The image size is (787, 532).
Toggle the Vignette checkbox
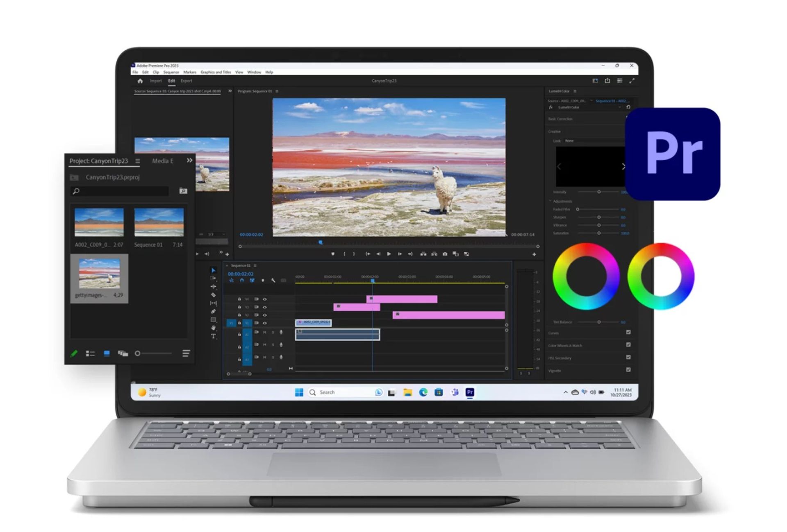[x=628, y=370]
